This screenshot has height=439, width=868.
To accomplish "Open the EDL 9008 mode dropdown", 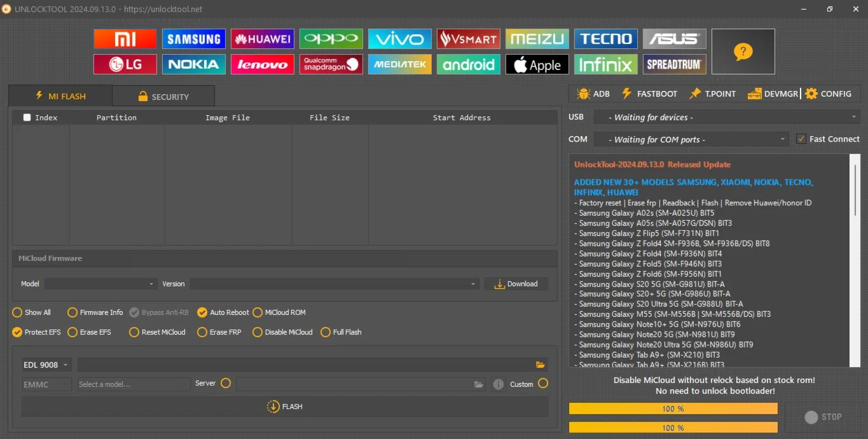I will pos(46,365).
